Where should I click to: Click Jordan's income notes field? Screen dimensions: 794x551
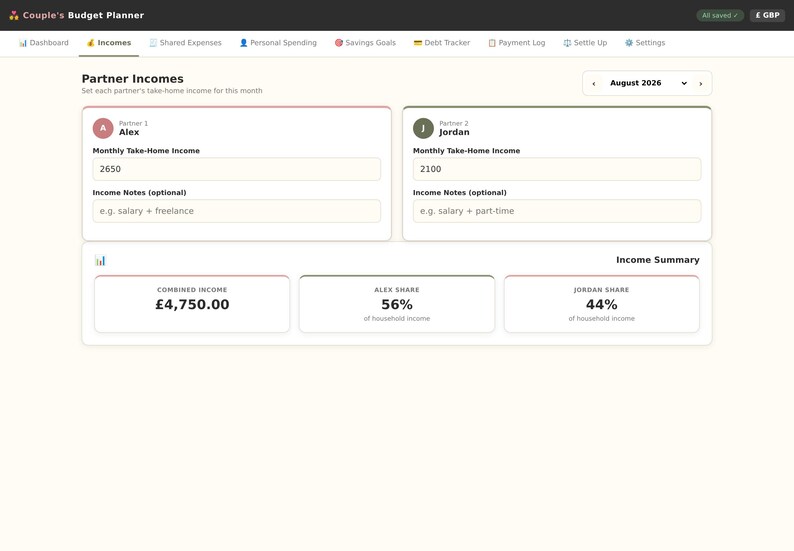(x=557, y=211)
